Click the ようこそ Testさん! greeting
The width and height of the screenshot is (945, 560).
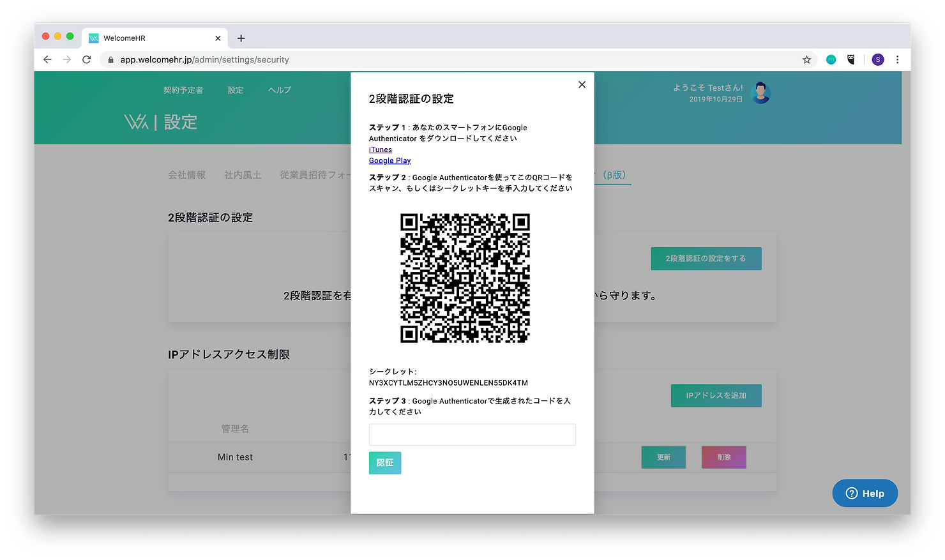click(708, 87)
